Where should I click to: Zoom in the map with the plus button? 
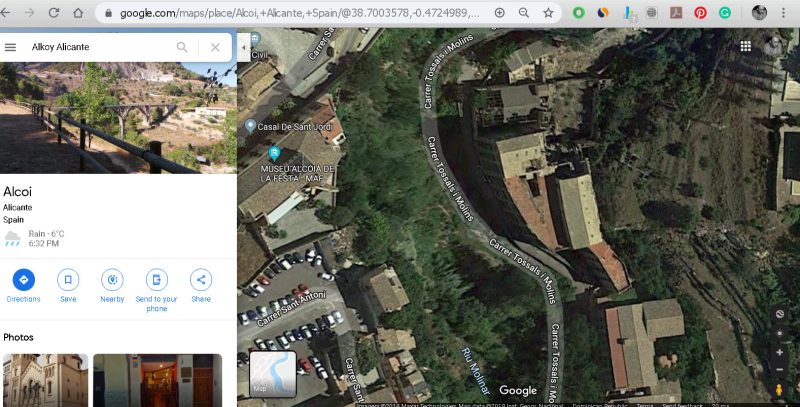780,352
